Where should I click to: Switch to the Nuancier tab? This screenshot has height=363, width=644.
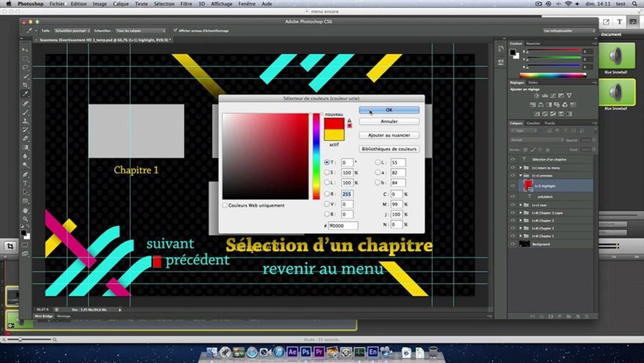[x=533, y=43]
